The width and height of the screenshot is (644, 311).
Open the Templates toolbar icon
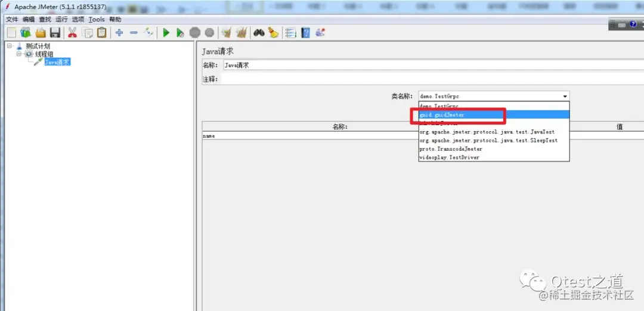pyautogui.click(x=26, y=32)
